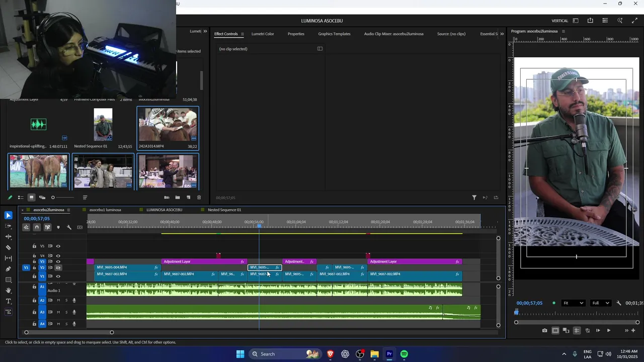Viewport: 644px width, 362px height.
Task: Open timeline display settings wrench
Action: [x=69, y=227]
